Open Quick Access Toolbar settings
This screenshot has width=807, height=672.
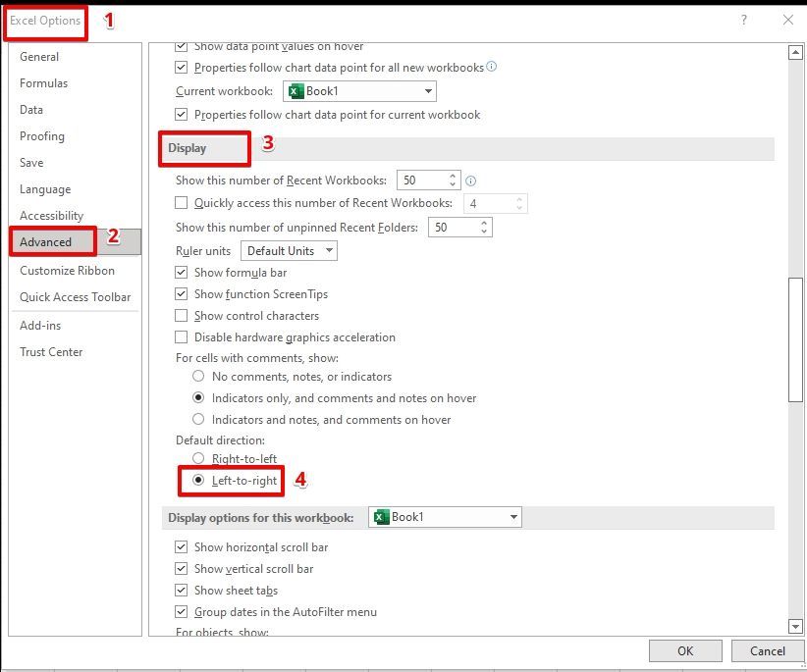point(76,297)
